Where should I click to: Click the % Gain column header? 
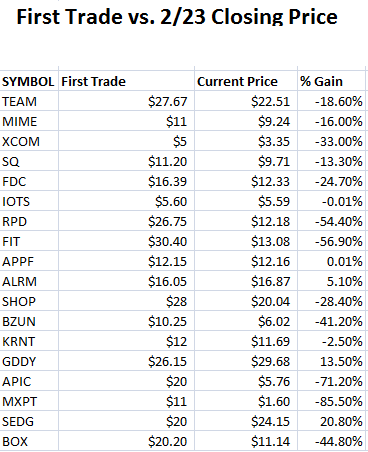tap(331, 81)
